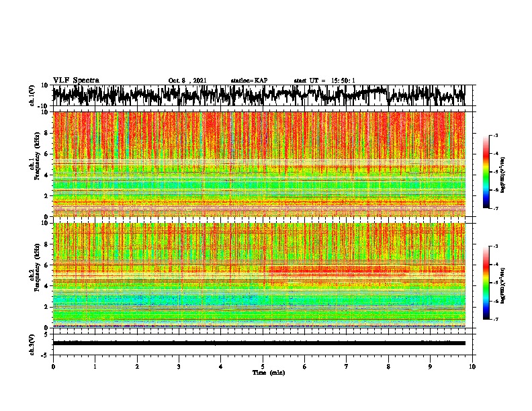Click the "8" frequency tick of ch.1 spectrogram

[x=47, y=133]
